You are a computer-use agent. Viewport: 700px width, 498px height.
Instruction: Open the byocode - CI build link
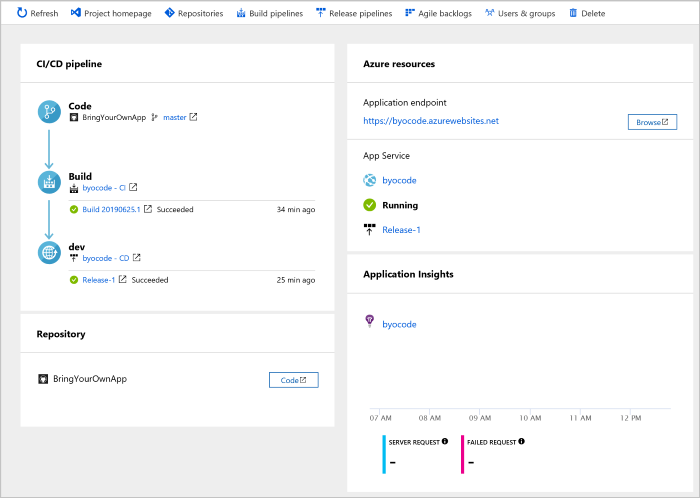[104, 187]
